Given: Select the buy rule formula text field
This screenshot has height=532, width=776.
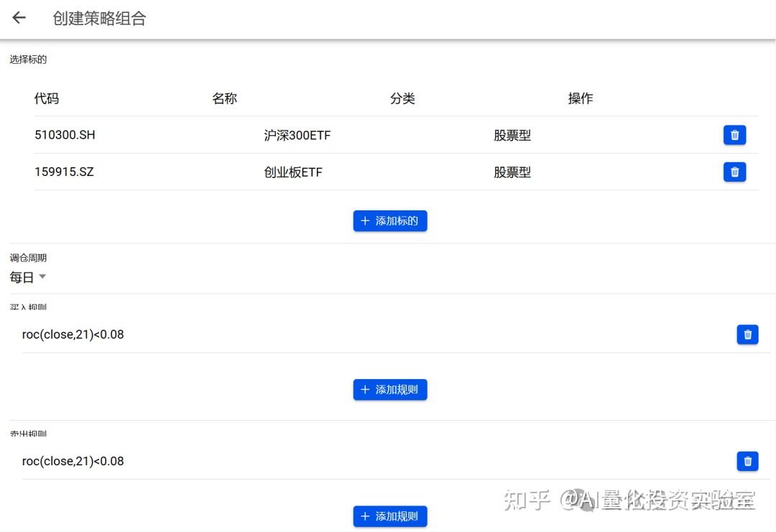Looking at the screenshot, I should pos(72,334).
